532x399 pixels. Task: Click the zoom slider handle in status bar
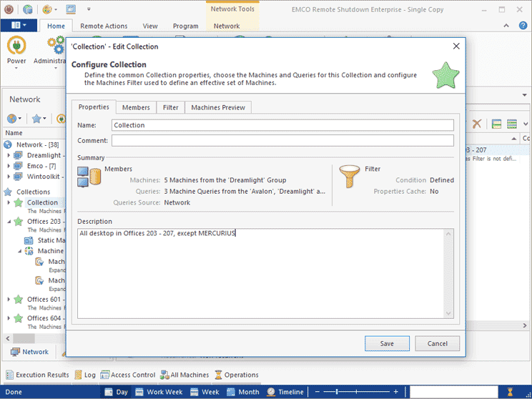point(337,392)
